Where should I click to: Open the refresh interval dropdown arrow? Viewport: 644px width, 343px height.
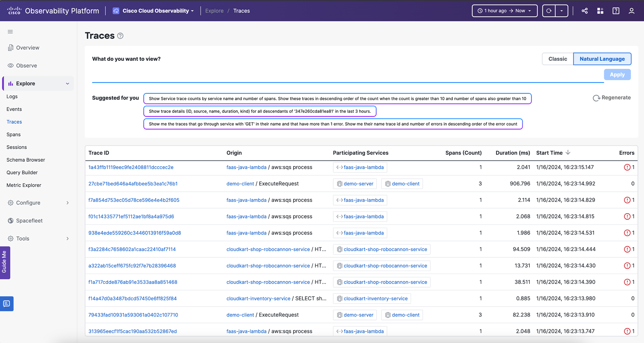561,11
